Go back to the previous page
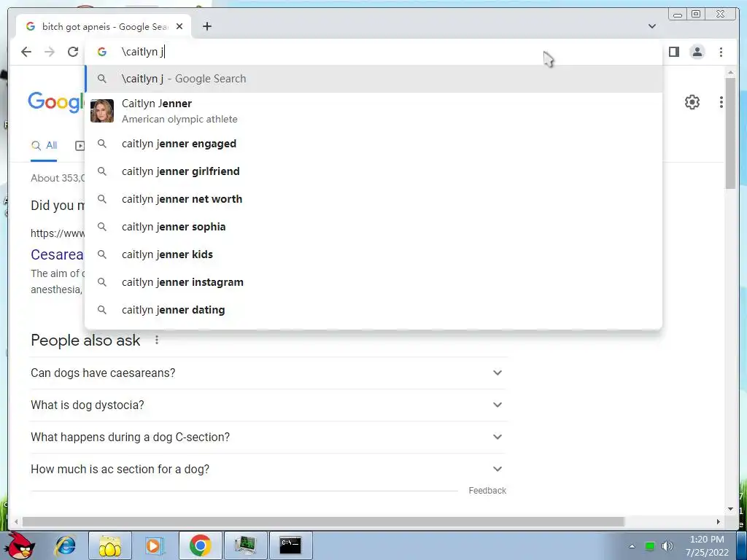 26,52
